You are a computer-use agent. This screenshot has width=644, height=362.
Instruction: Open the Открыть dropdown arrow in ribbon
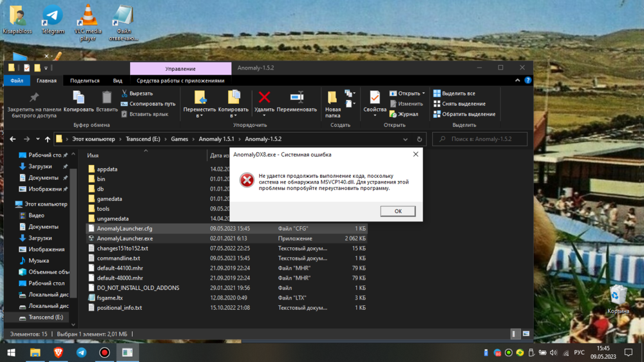click(423, 93)
